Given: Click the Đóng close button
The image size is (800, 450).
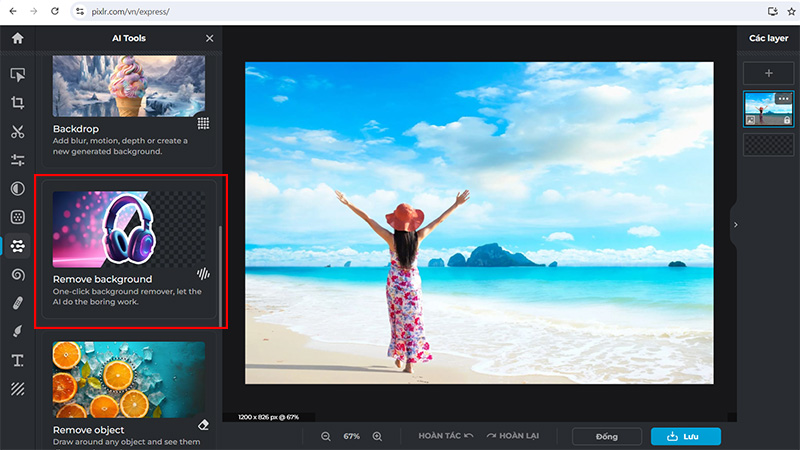Looking at the screenshot, I should (x=607, y=436).
